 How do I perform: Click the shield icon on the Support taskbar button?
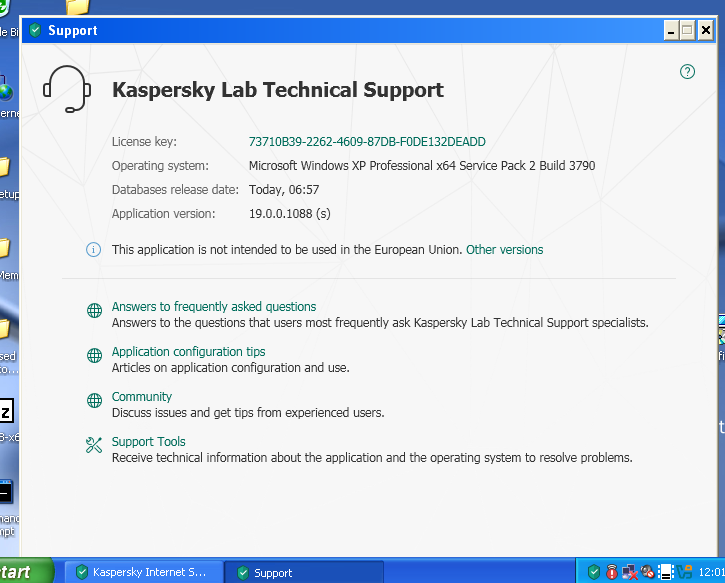coord(243,573)
